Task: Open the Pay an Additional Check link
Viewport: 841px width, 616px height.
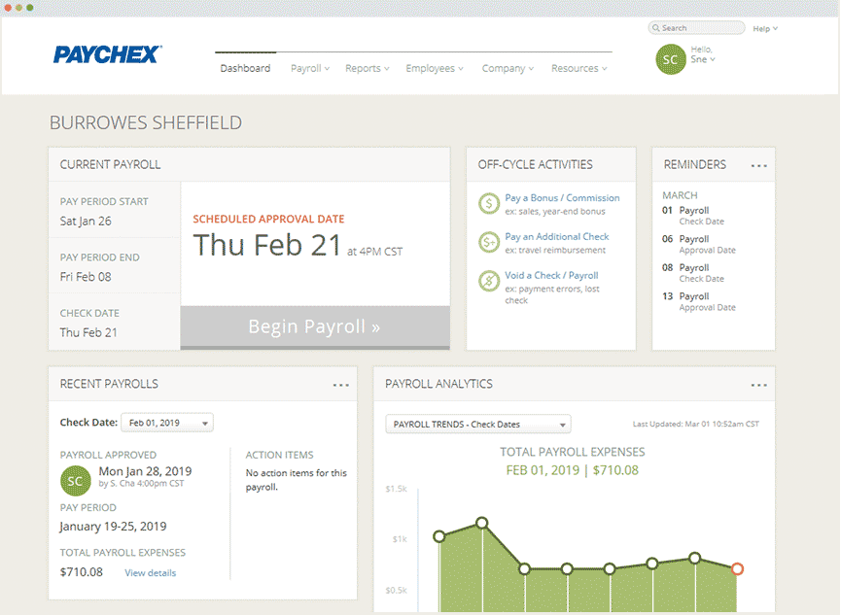Action: [557, 236]
